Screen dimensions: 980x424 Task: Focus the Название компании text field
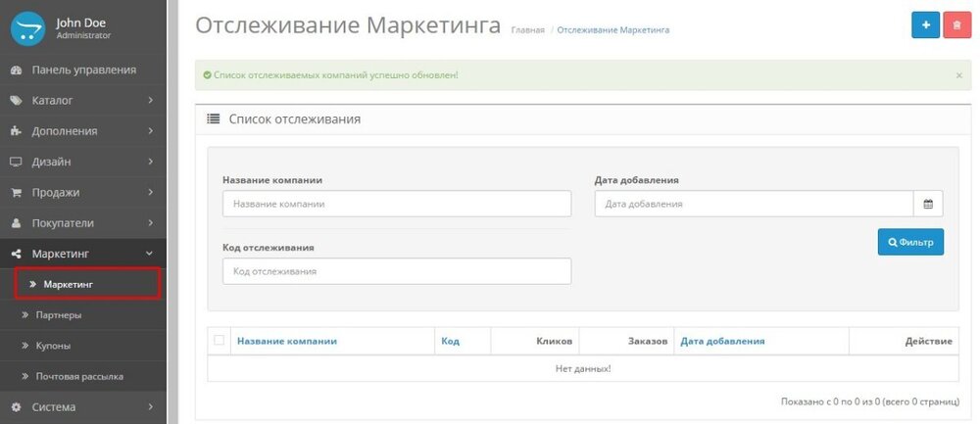point(396,204)
